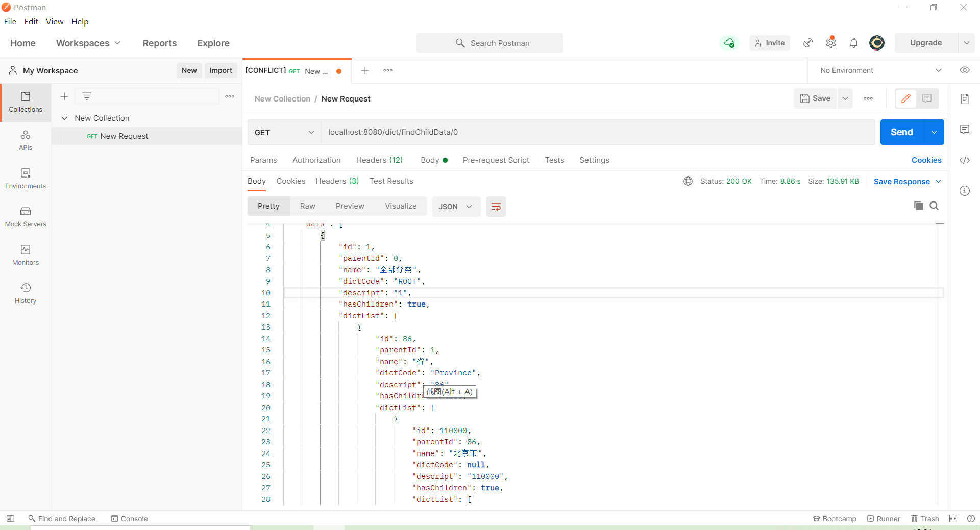Open Find and Replace in status bar
This screenshot has width=980, height=530.
tap(62, 518)
